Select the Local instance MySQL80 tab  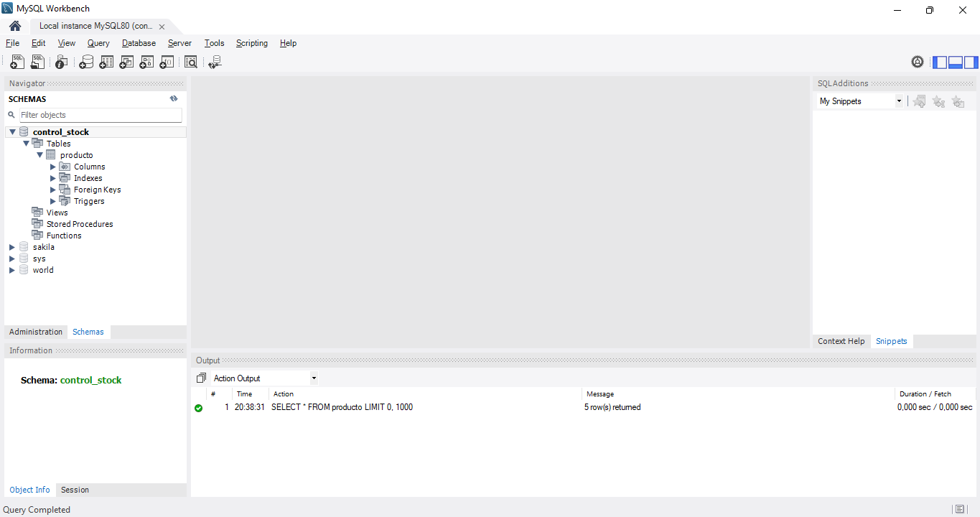point(96,26)
